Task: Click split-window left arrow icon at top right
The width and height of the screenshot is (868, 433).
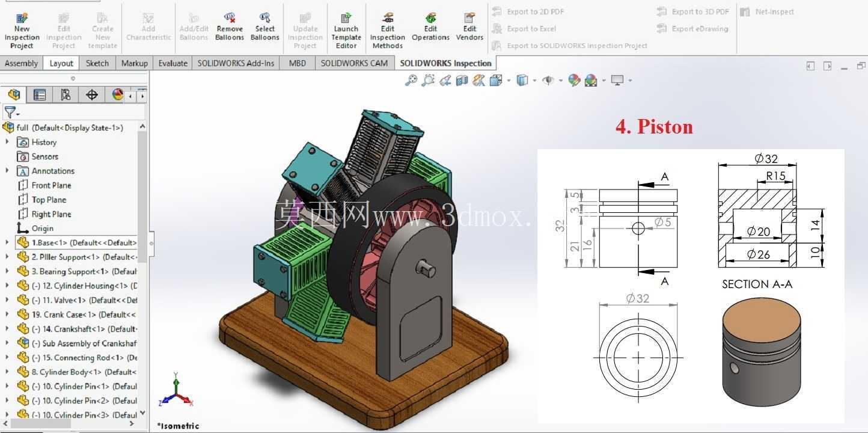Action: [x=810, y=66]
